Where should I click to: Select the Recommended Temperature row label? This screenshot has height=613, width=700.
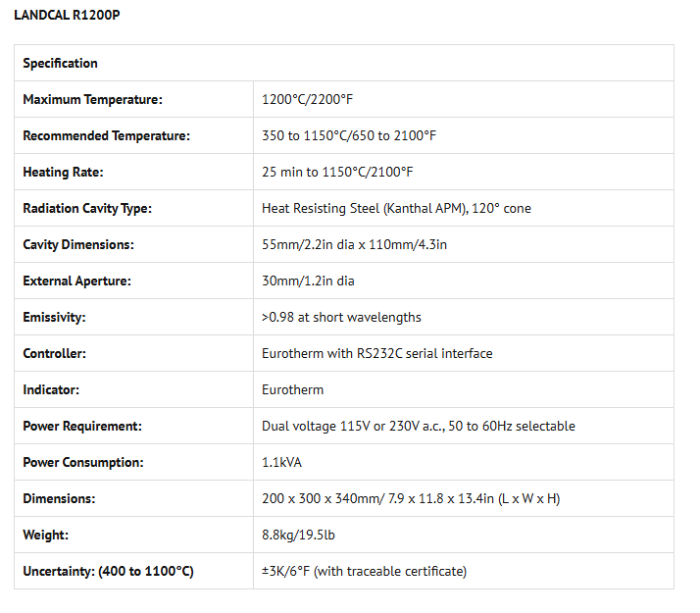click(106, 135)
